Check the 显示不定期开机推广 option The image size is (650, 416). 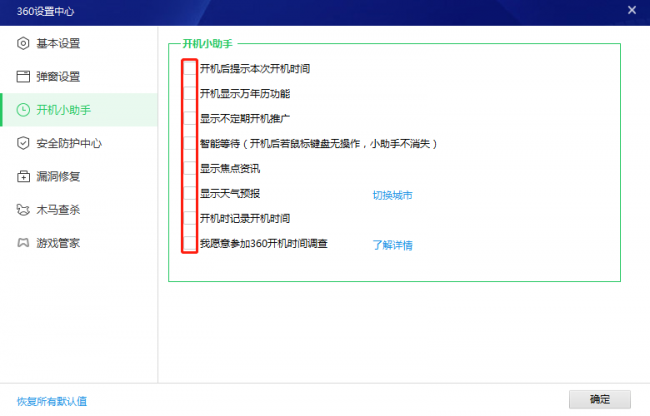(189, 119)
